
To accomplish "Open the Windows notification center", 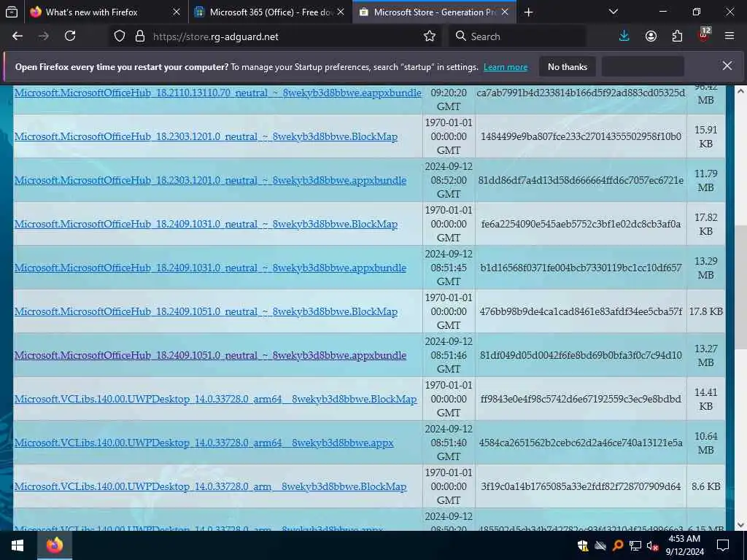I will click(723, 545).
